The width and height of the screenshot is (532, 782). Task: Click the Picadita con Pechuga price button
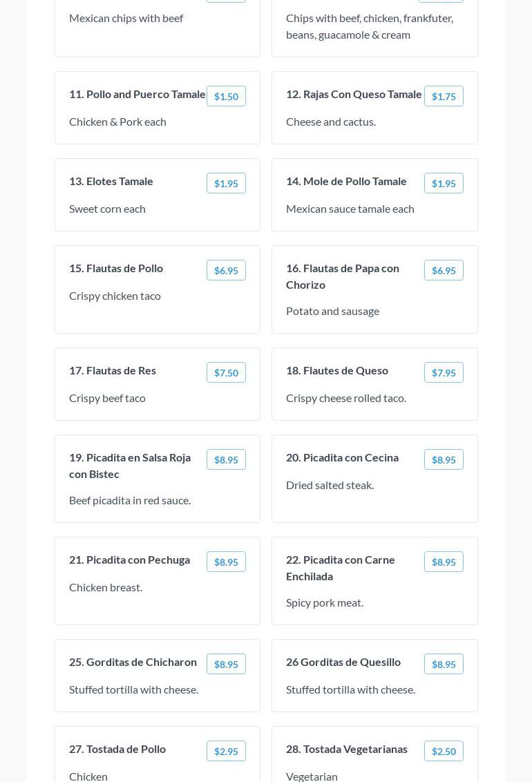point(226,562)
